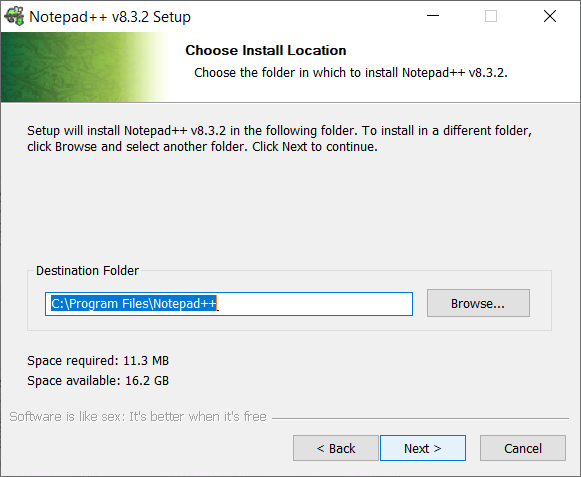This screenshot has height=477, width=581.
Task: Click the green leaf header banner image
Action: (83, 67)
